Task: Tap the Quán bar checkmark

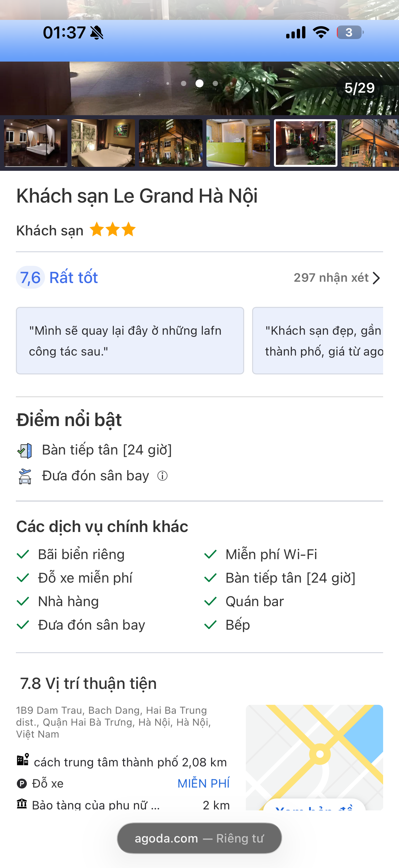Action: pos(210,602)
